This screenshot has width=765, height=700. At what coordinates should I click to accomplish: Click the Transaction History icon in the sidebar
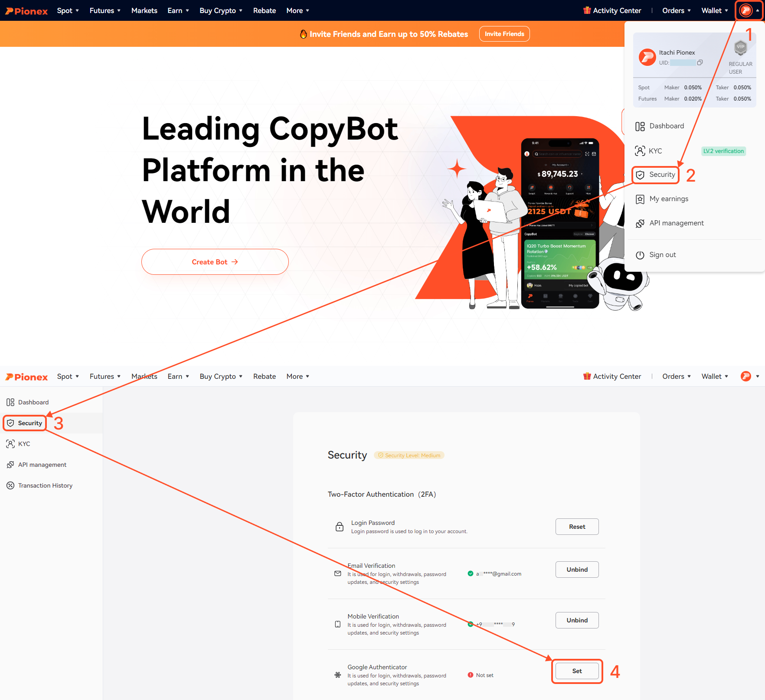10,485
